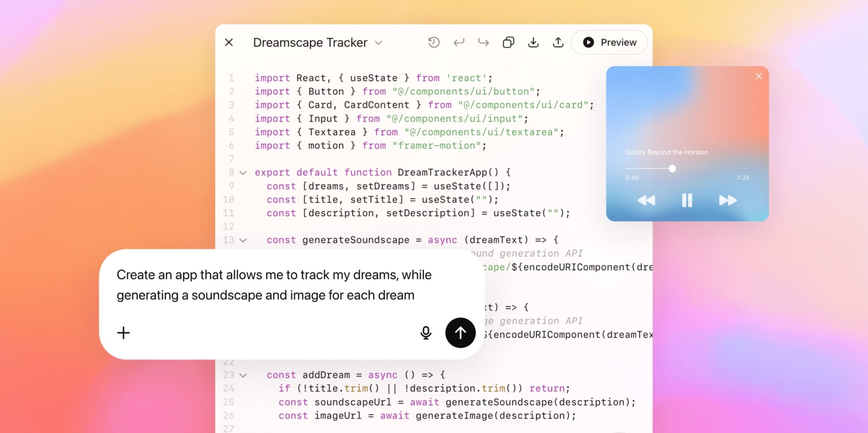Viewport: 868px width, 433px height.
Task: Click the plus attachment icon
Action: coord(123,333)
